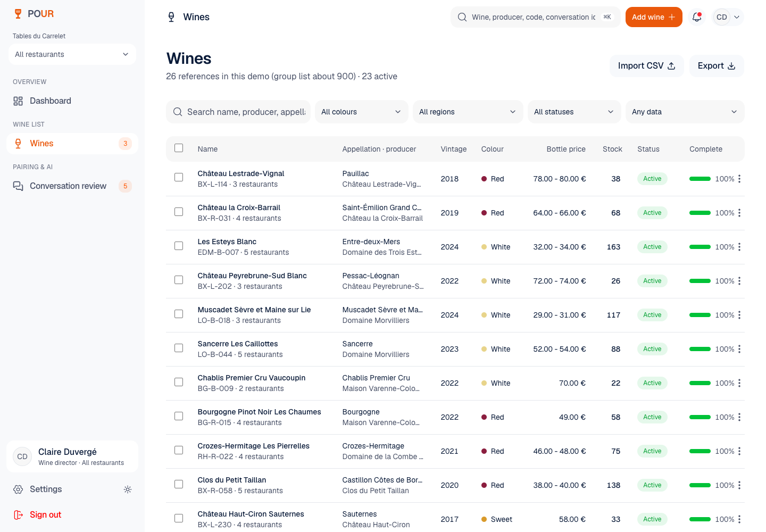Open the All restaurants selector

[72, 54]
